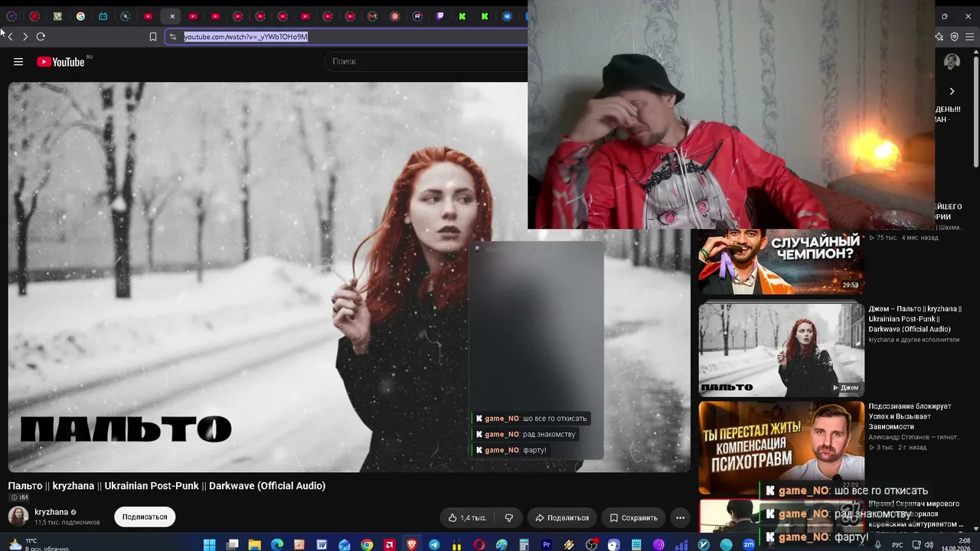Bookmark this page with the bookmark icon
This screenshot has height=551, width=980.
point(153,37)
